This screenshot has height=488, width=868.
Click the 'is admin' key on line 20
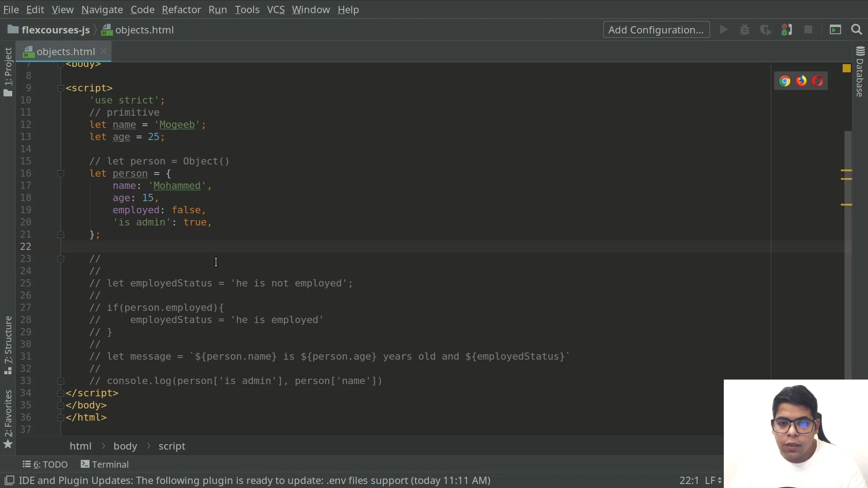142,222
